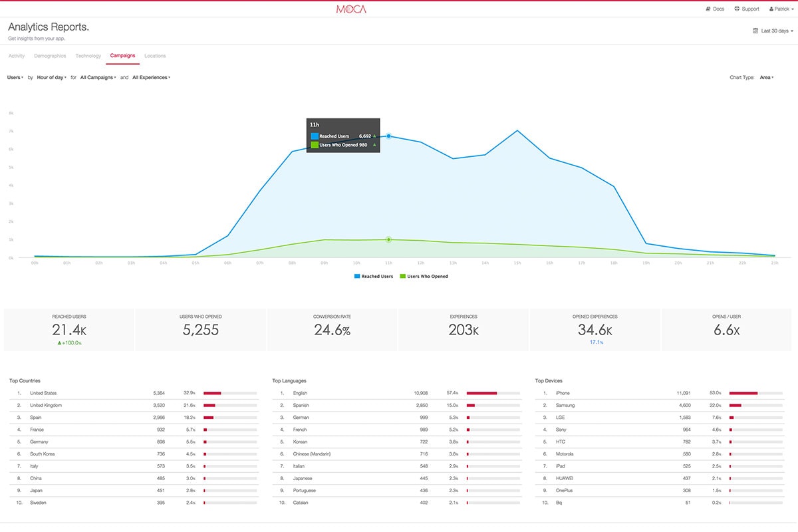Click the blue Reached Users legend swatch
Viewport: 798px width, 532px height.
(x=356, y=276)
